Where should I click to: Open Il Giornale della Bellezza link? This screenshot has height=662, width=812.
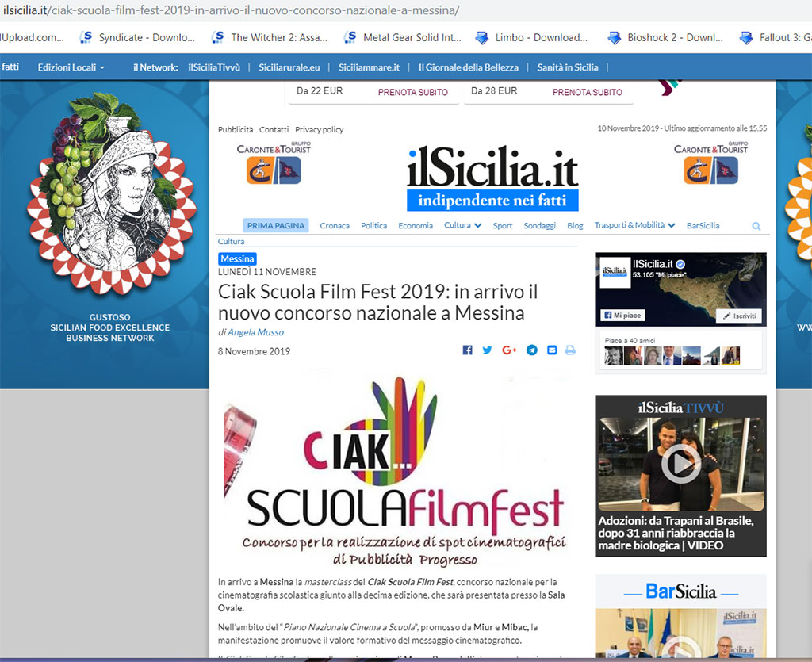468,67
